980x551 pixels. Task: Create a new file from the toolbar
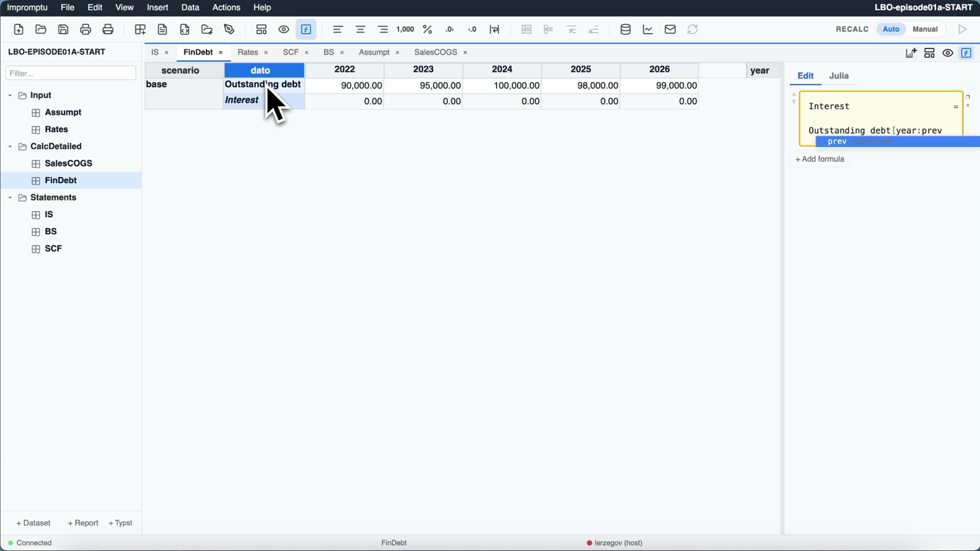[x=18, y=29]
